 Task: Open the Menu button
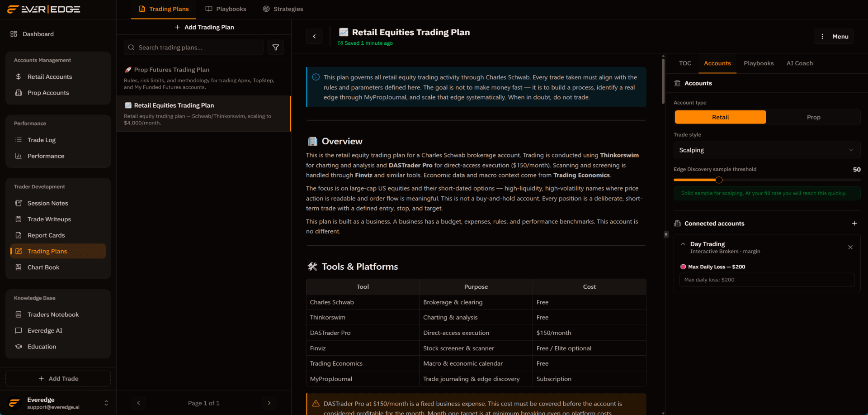click(834, 36)
